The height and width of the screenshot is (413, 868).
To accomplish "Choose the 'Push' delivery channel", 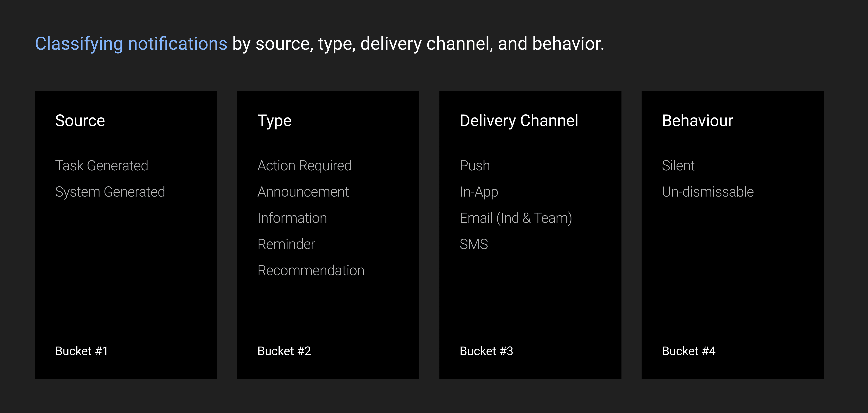I will click(x=474, y=165).
